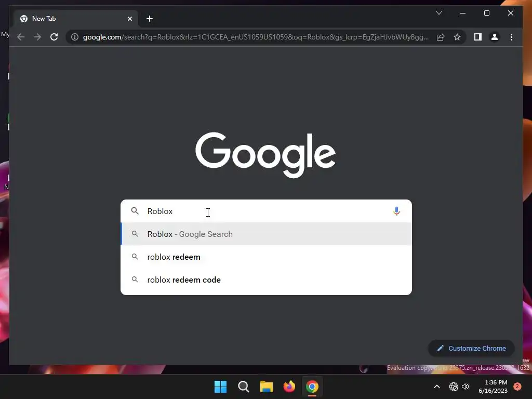Screen dimensions: 532x399
Task: Go forward one page in Chrome
Action: 37,37
